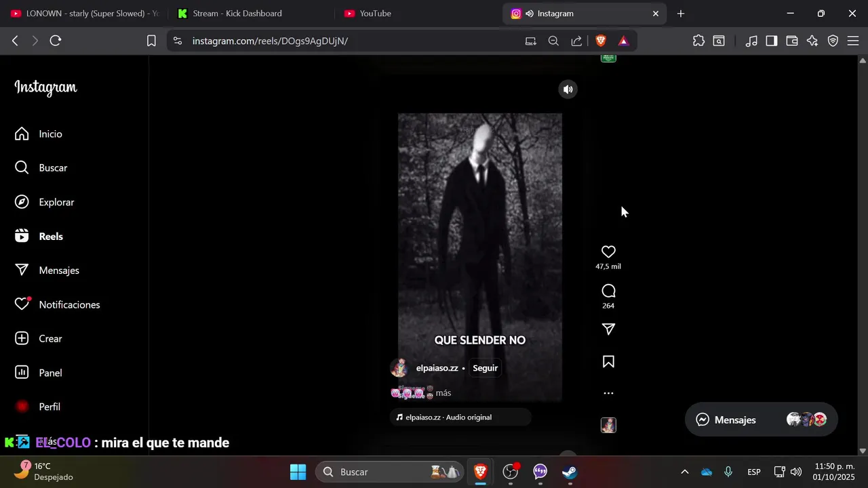The image size is (868, 488).
Task: Switch to Stream - Kick Dashboard tab
Action: [251, 14]
